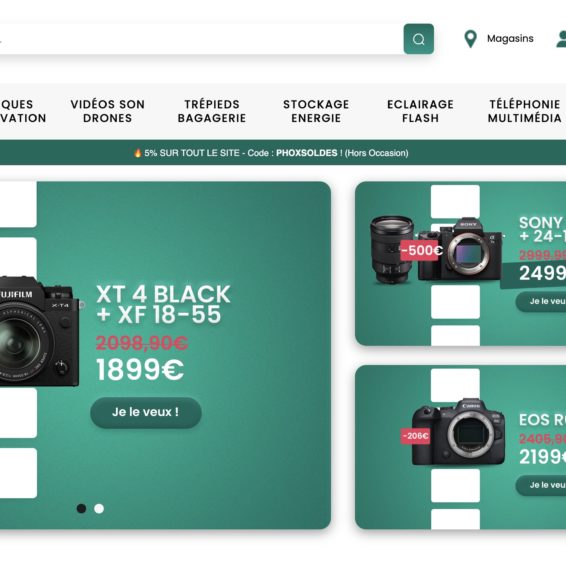Select the second white carousel dot
This screenshot has height=566, width=566.
99,508
